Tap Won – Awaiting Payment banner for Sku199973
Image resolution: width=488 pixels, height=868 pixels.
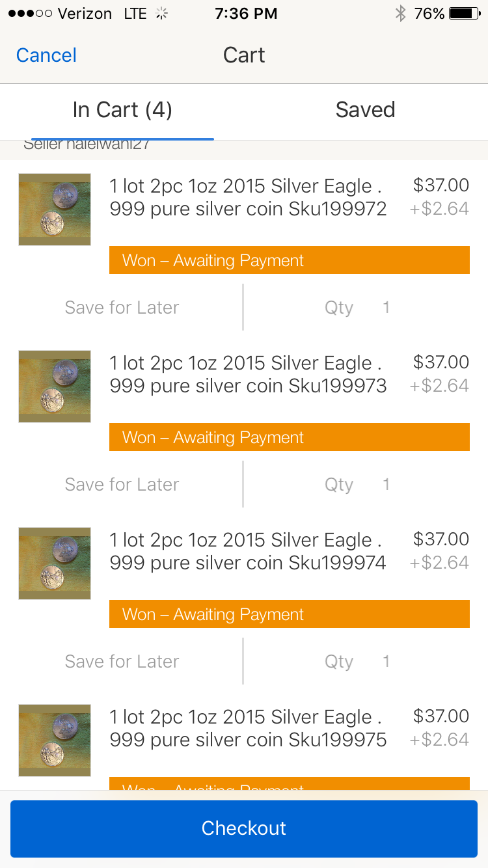(290, 437)
